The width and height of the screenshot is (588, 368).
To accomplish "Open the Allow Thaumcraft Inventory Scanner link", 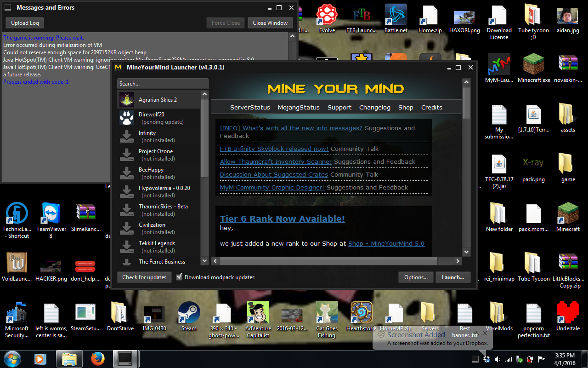I will 276,161.
